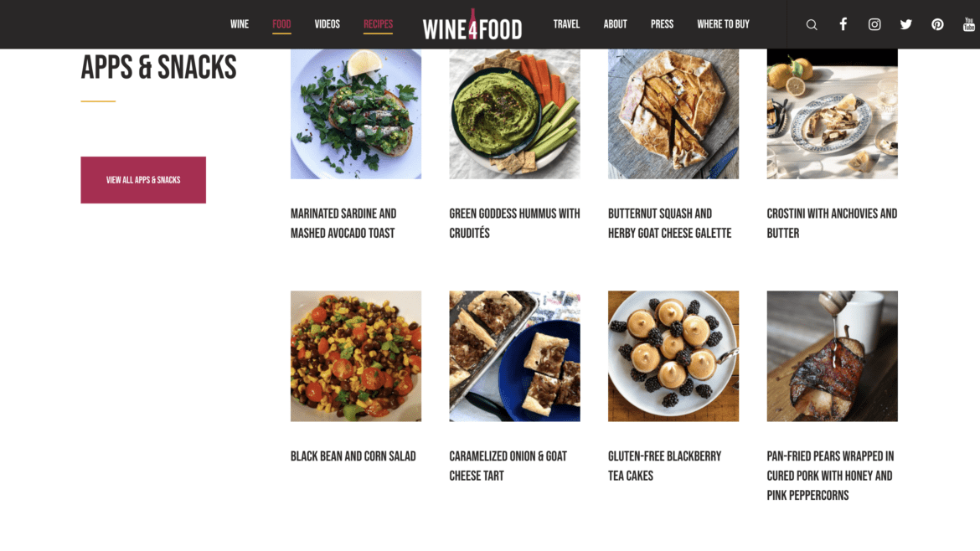Open Crostini with Anchovies and Butter link
Screen dimensions: 980x551
pyautogui.click(x=832, y=223)
